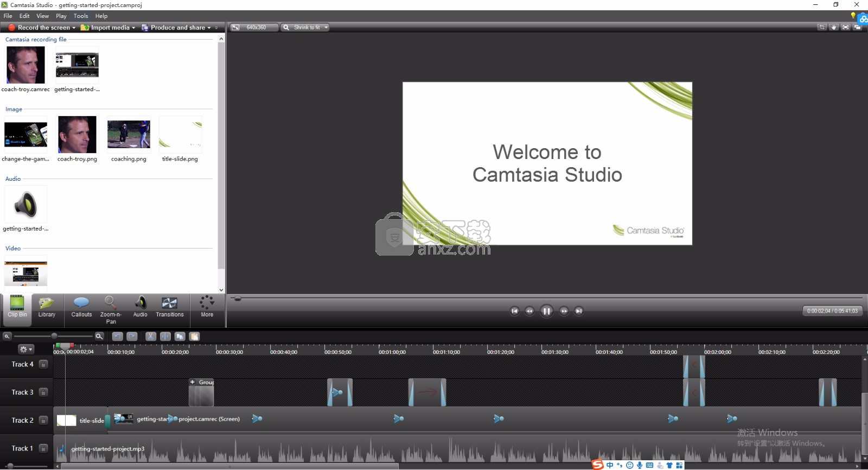
Task: Switch preview to full screen mode
Action: tap(845, 27)
